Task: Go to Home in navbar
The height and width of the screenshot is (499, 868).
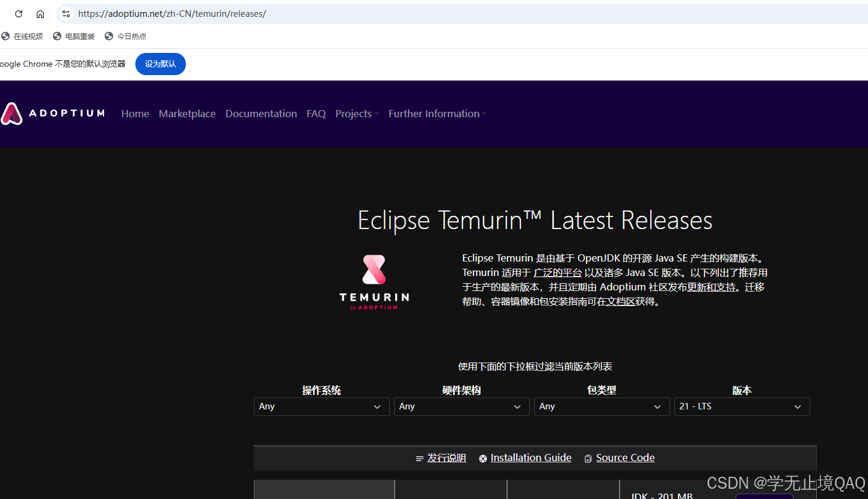Action: (x=135, y=114)
